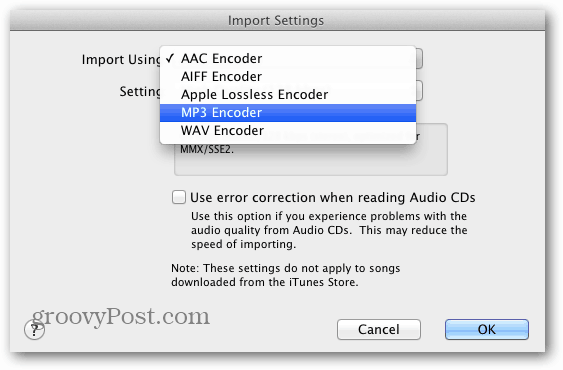Dismiss dialog with Cancel button
Viewport: 563px width, 370px height.
coord(379,329)
